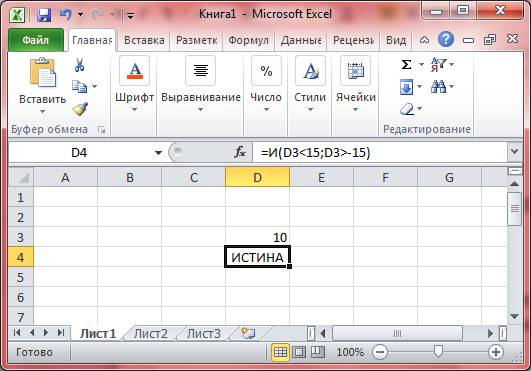Viewport: 531px width, 371px height.
Task: Open Excel Help question mark icon
Action: click(x=446, y=39)
